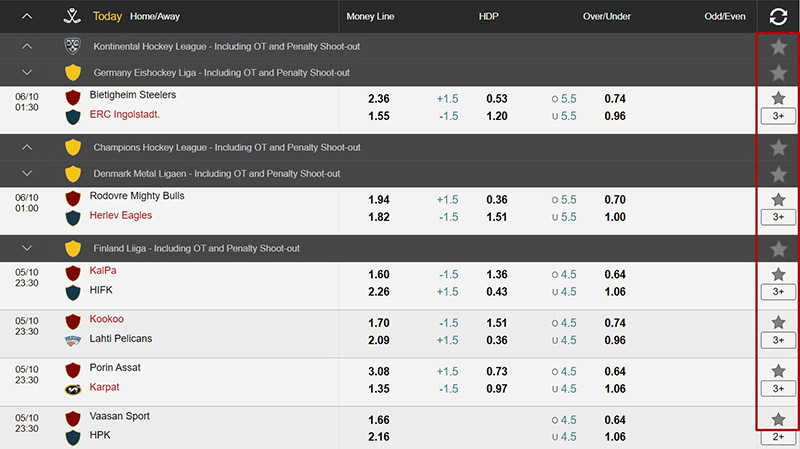Click the ice hockey sport icon
The width and height of the screenshot is (800, 449).
click(x=72, y=16)
